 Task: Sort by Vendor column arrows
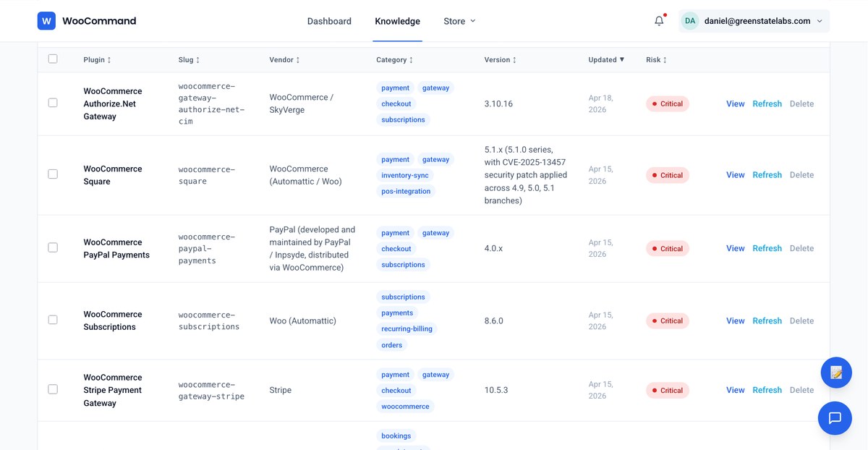(297, 60)
